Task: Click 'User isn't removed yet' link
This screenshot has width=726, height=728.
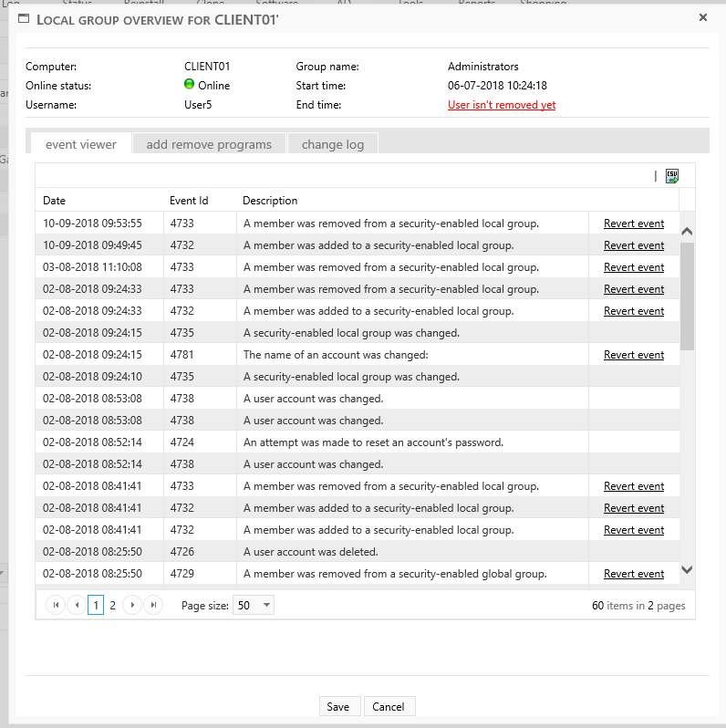Action: coord(502,105)
